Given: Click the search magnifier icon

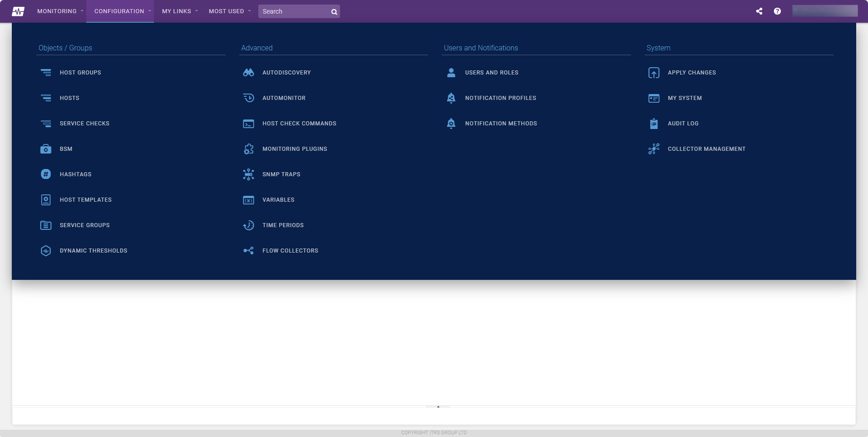Looking at the screenshot, I should [x=334, y=12].
